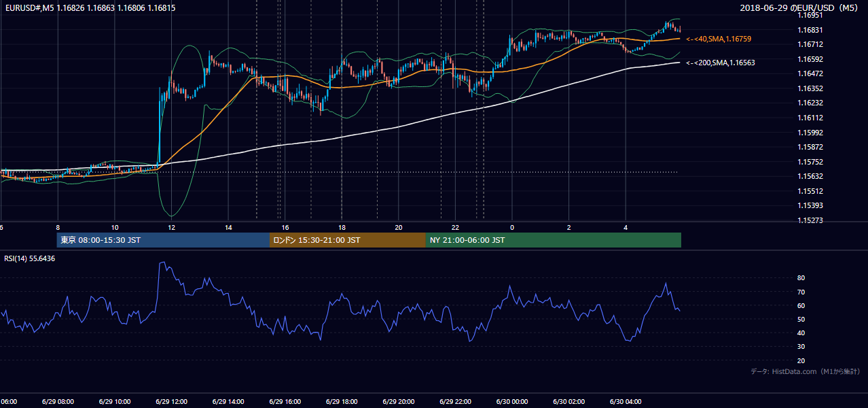Click the 6/29 22:00 time label
The image size is (868, 408).
(455, 402)
